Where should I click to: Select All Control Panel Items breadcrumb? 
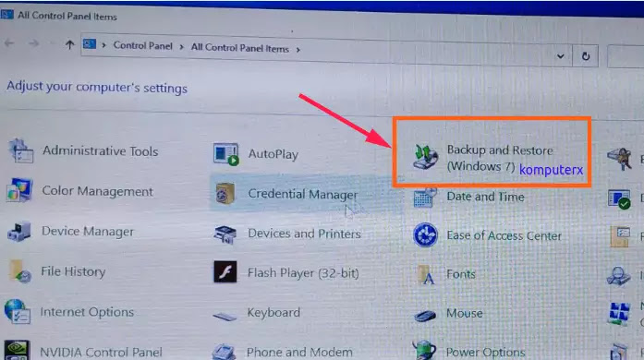(x=240, y=48)
